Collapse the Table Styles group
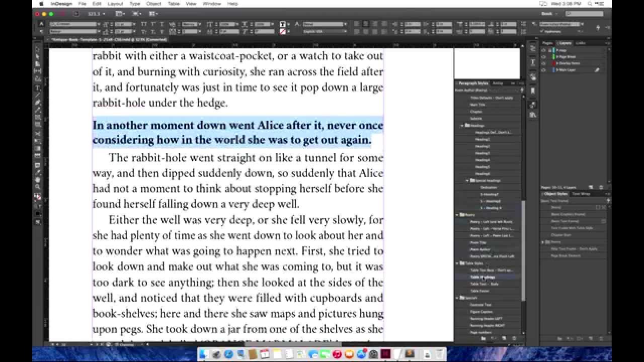This screenshot has width=644, height=362. (x=457, y=263)
